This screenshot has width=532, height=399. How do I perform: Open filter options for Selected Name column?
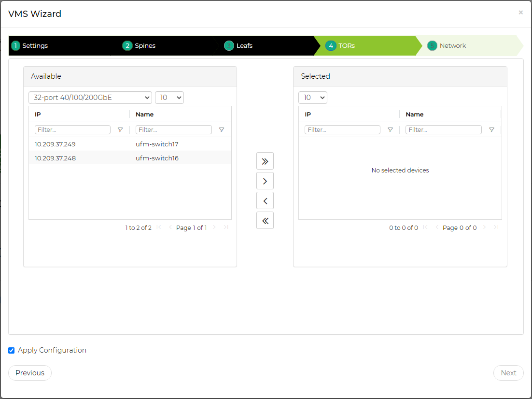pyautogui.click(x=491, y=129)
